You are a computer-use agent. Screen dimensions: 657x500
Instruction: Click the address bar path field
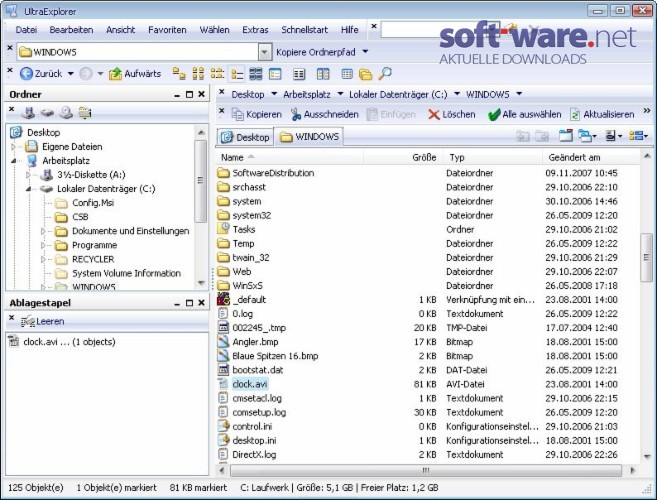point(138,52)
